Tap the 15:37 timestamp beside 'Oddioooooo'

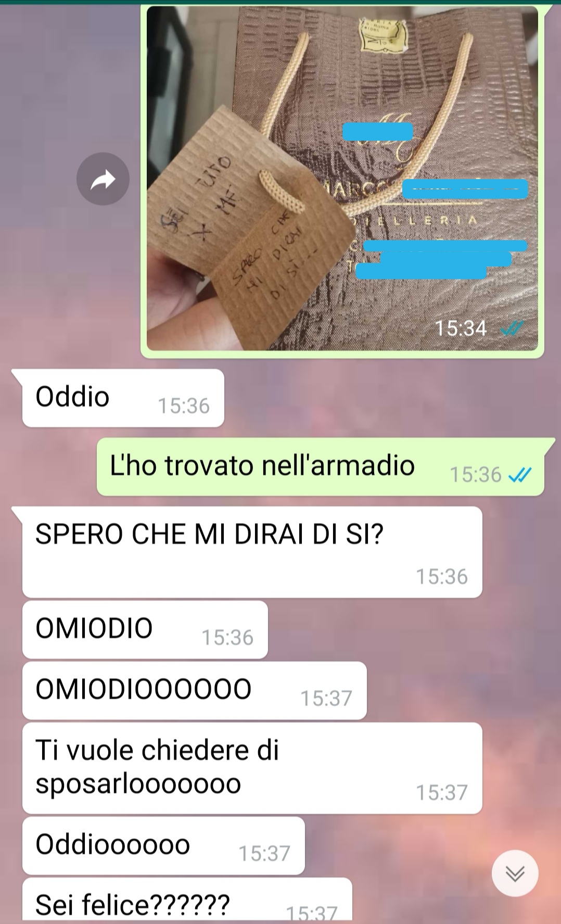tap(264, 853)
